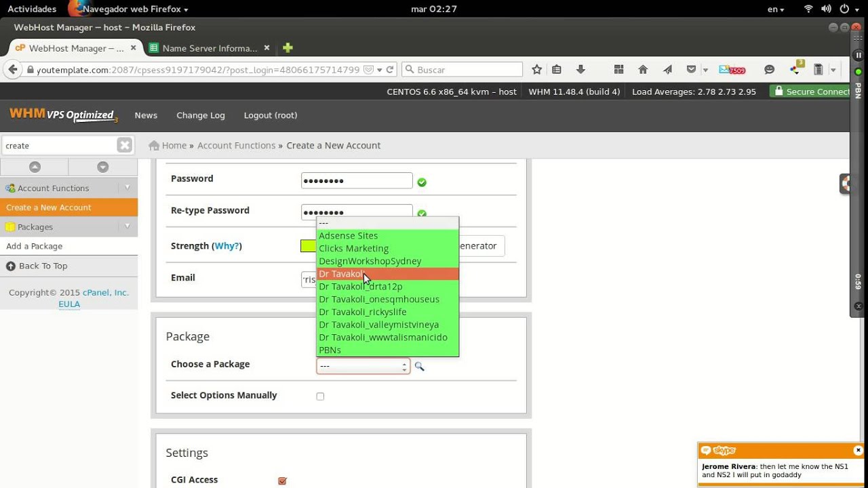
Task: Bookmark this page with the star icon
Action: [537, 69]
